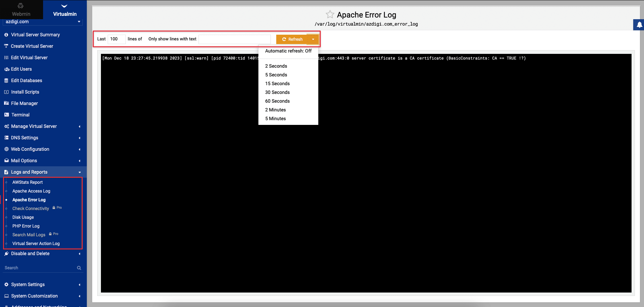Open the notifications bell icon
Viewport: 644px width, 307px height.
pyautogui.click(x=639, y=25)
